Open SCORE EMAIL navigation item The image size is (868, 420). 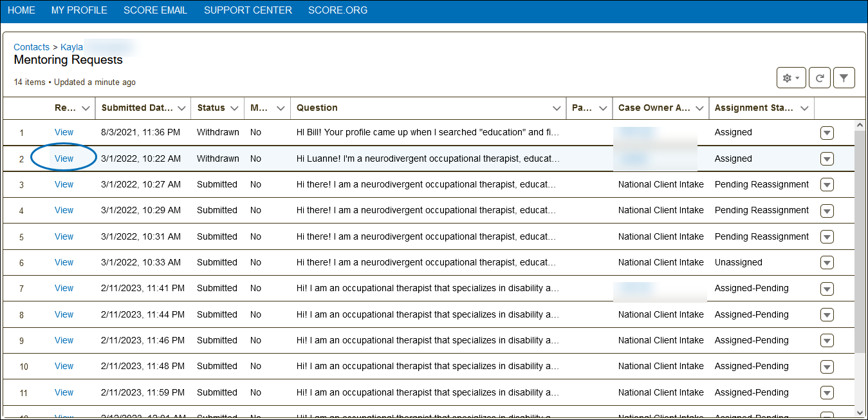tap(155, 10)
